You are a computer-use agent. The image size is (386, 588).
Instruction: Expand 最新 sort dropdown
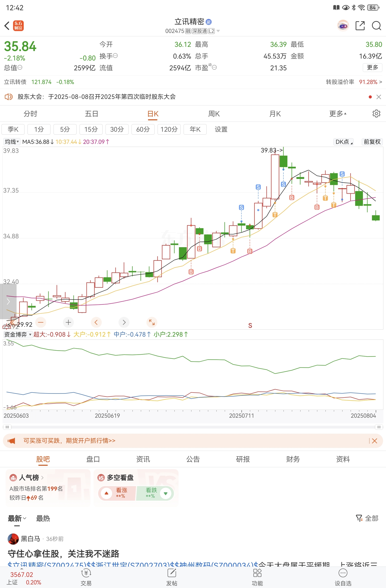point(17,518)
